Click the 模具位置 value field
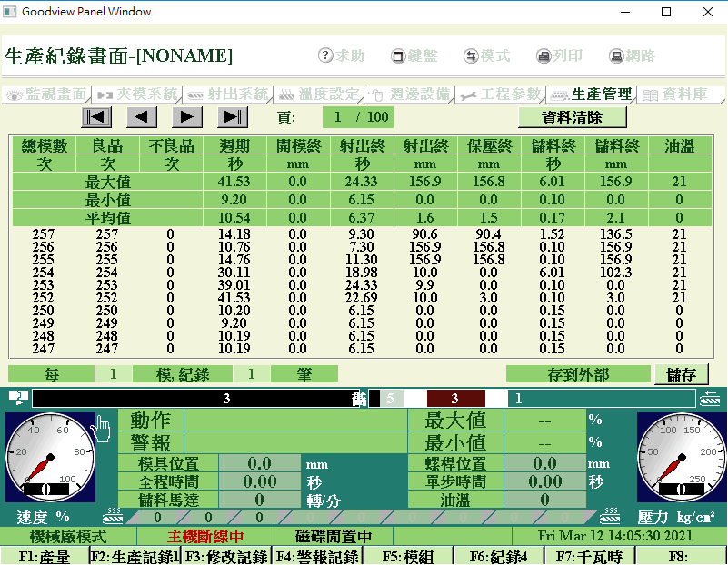Screen dimensions: 728x565 pyautogui.click(x=260, y=463)
